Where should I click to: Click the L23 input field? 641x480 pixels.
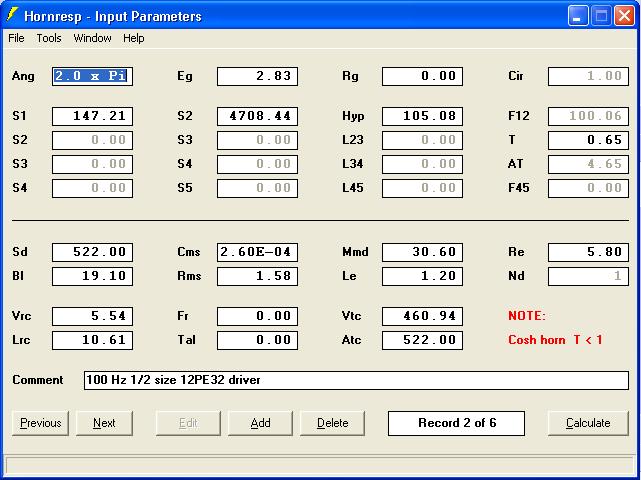tap(422, 140)
